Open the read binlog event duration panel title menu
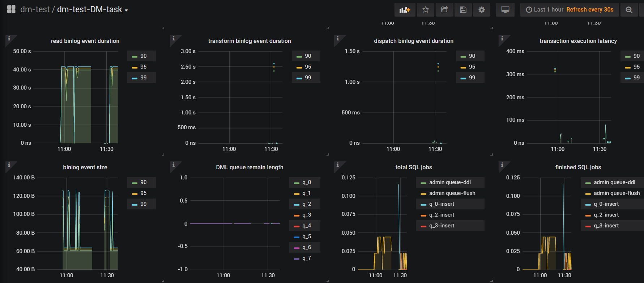Viewport: 644px width, 283px height. click(85, 41)
